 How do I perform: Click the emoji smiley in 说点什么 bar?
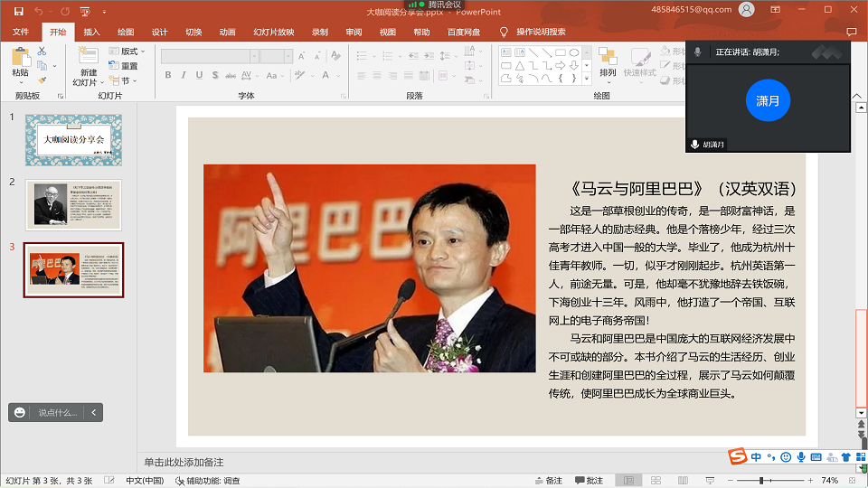click(19, 412)
